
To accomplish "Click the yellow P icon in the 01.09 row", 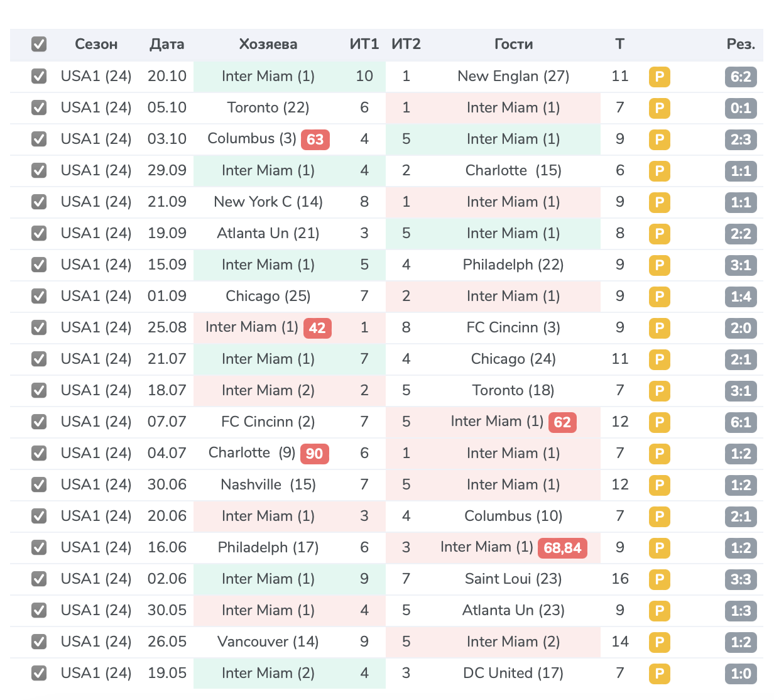I will (659, 297).
